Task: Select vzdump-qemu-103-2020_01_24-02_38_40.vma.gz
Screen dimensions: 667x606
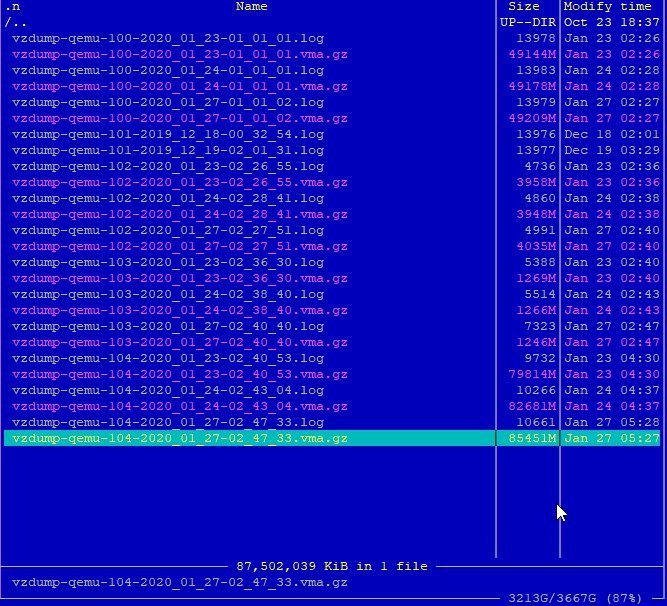Action: [x=180, y=310]
